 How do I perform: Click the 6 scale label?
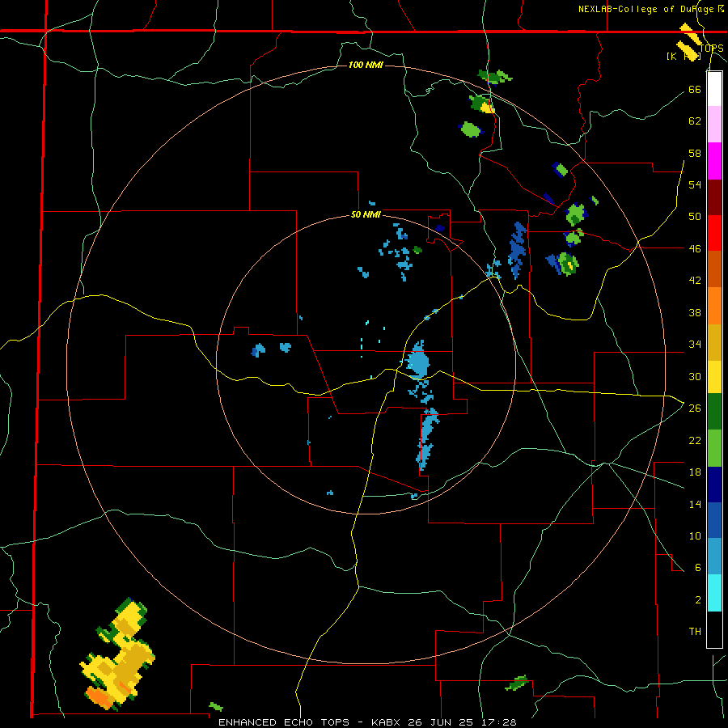698,567
